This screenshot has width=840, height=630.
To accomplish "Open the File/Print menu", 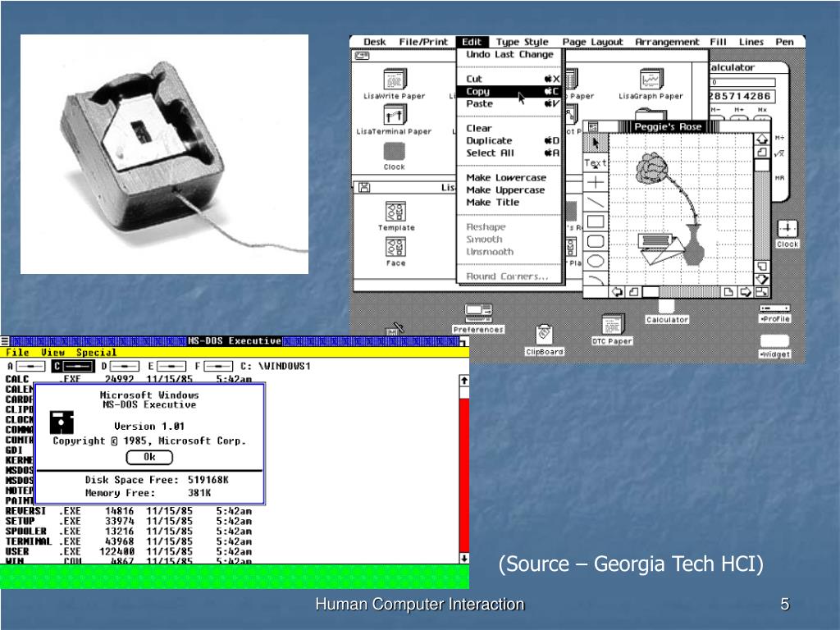I will pos(423,42).
